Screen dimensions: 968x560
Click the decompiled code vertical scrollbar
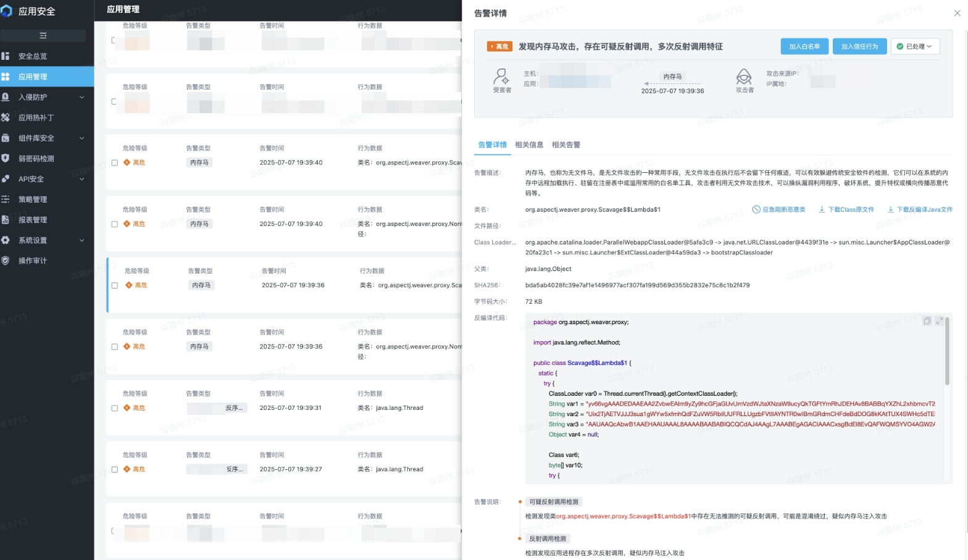[947, 351]
